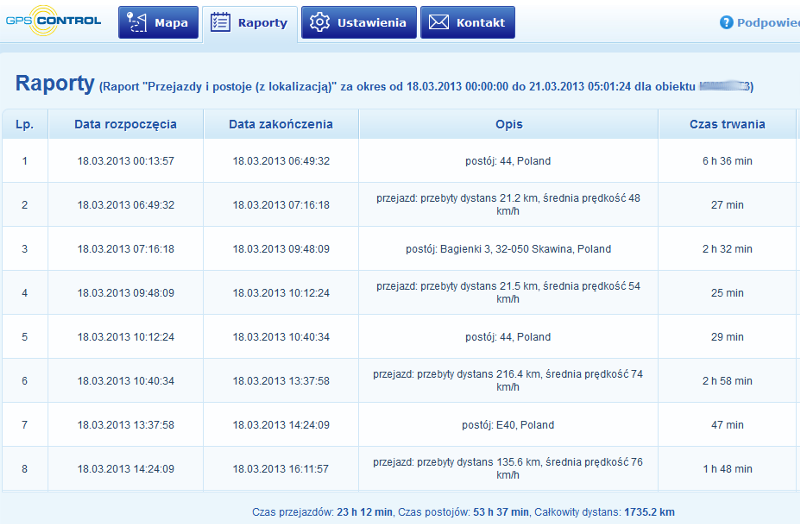Click the Raporty page heading
800x530 pixels.
click(x=55, y=83)
